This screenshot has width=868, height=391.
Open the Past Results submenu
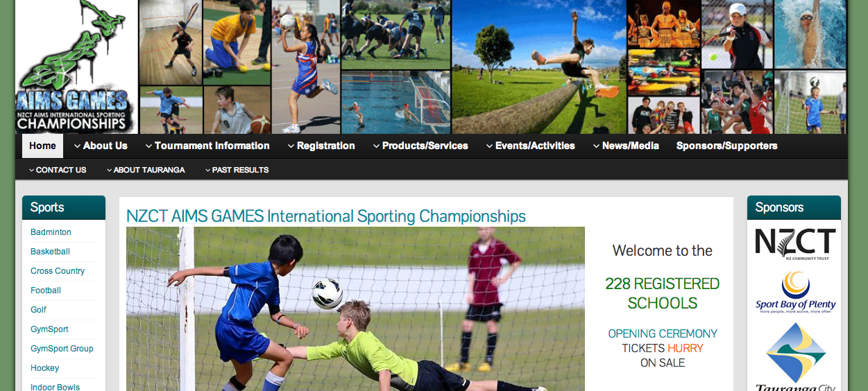click(x=237, y=170)
